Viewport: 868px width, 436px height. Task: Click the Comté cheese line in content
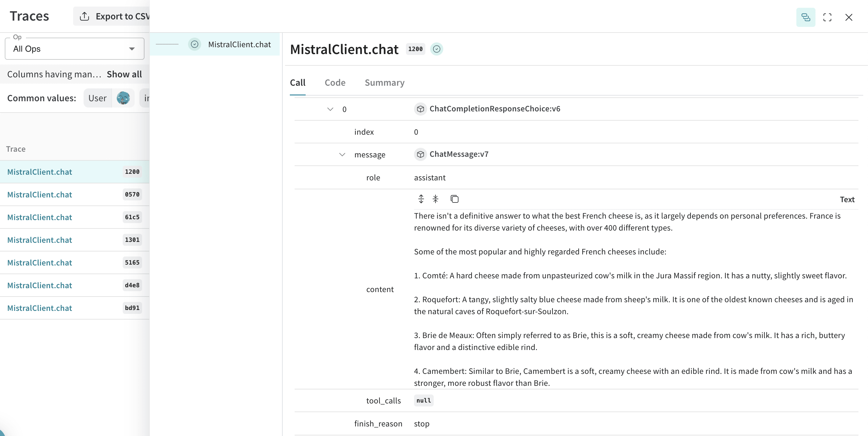click(630, 276)
